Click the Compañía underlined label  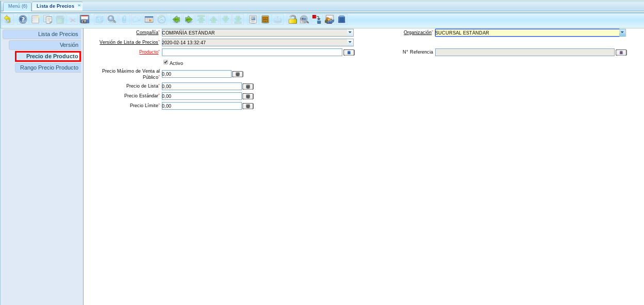(x=147, y=32)
